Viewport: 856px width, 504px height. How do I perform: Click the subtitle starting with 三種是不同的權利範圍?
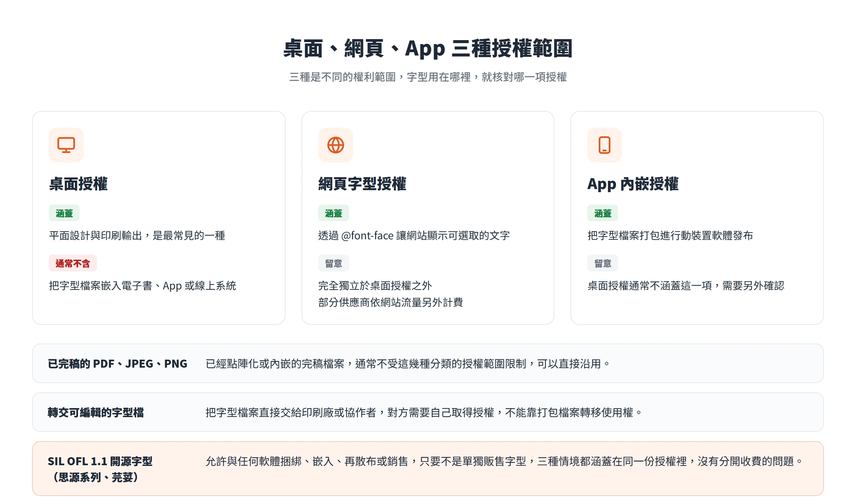click(x=428, y=77)
